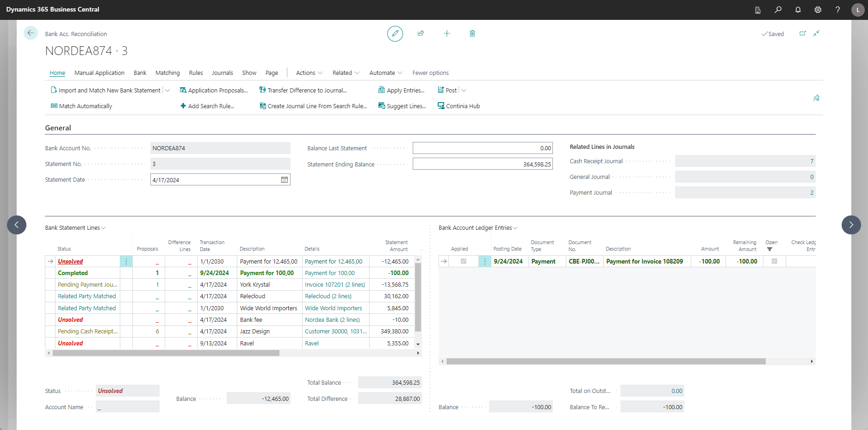Click the Balance Last Statement field
This screenshot has width=868, height=430.
click(483, 148)
